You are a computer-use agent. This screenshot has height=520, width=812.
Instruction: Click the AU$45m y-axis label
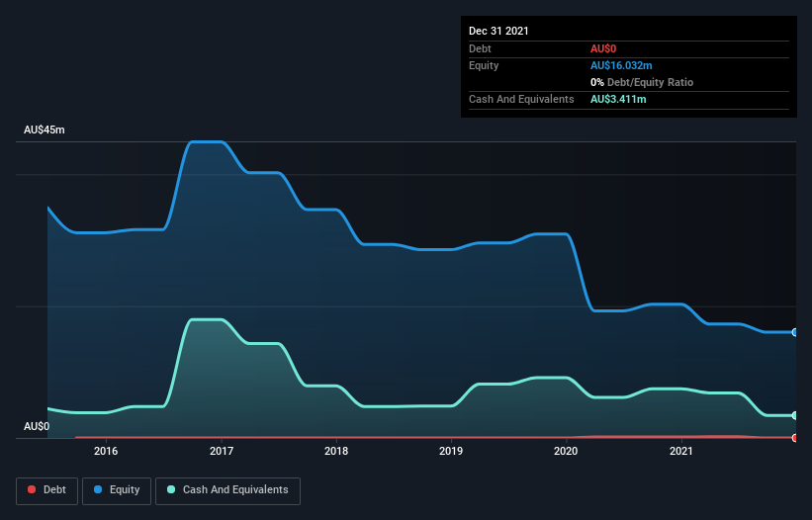click(x=45, y=130)
